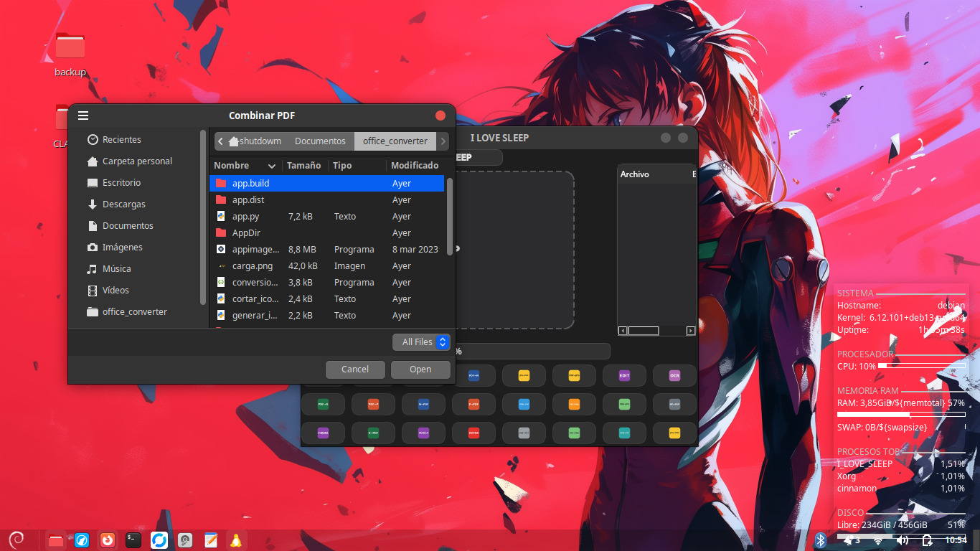The height and width of the screenshot is (551, 980).
Task: Select the MARCA watermark tool button
Action: pyautogui.click(x=423, y=433)
